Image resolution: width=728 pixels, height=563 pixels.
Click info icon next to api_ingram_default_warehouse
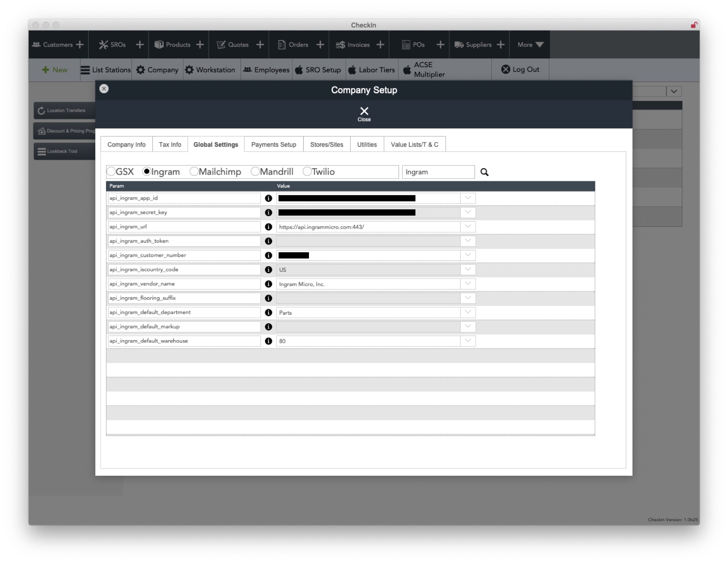coord(269,341)
